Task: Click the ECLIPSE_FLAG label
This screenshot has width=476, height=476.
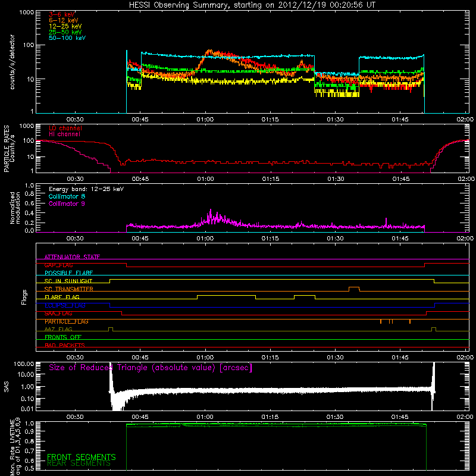Action: point(65,305)
